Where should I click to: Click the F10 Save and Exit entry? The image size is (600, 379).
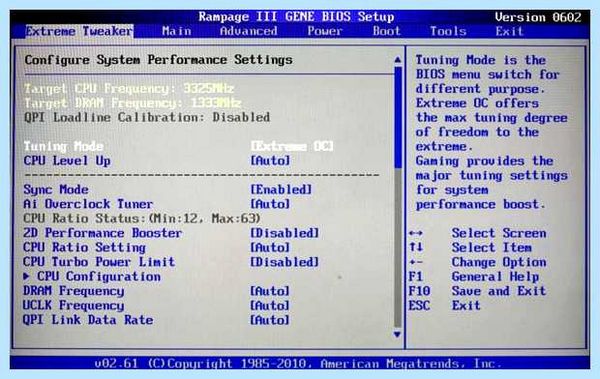click(477, 291)
